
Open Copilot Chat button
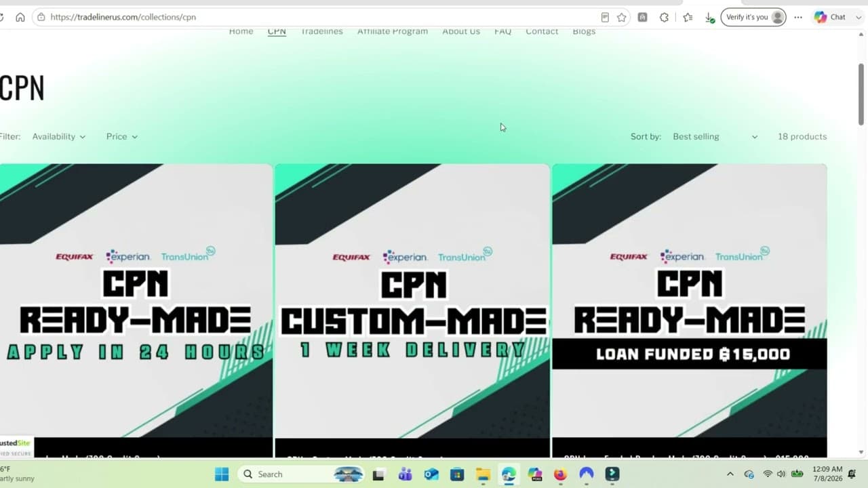829,17
